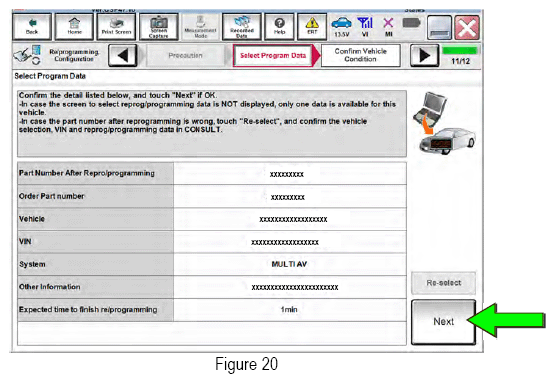This screenshot has width=555, height=383.
Task: Click the Other Information row label
Action: pos(50,287)
